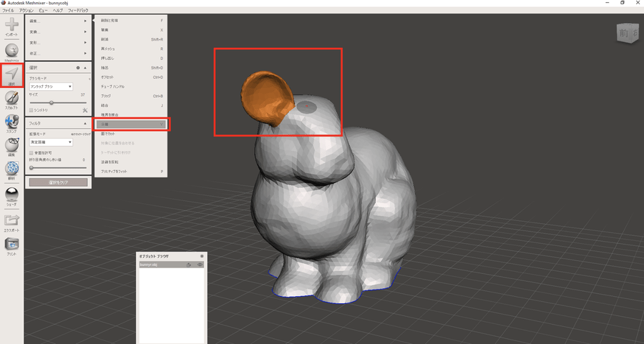Image resolution: width=644 pixels, height=344 pixels.
Task: Click the サイズ brush size slider handle
Action: point(52,102)
